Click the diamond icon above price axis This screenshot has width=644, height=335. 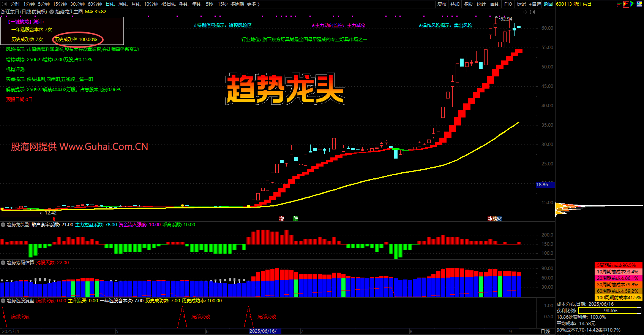(526, 12)
